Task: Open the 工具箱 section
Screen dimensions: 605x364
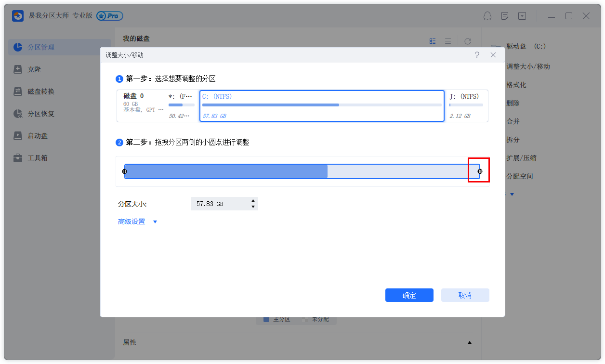Action: click(x=36, y=157)
